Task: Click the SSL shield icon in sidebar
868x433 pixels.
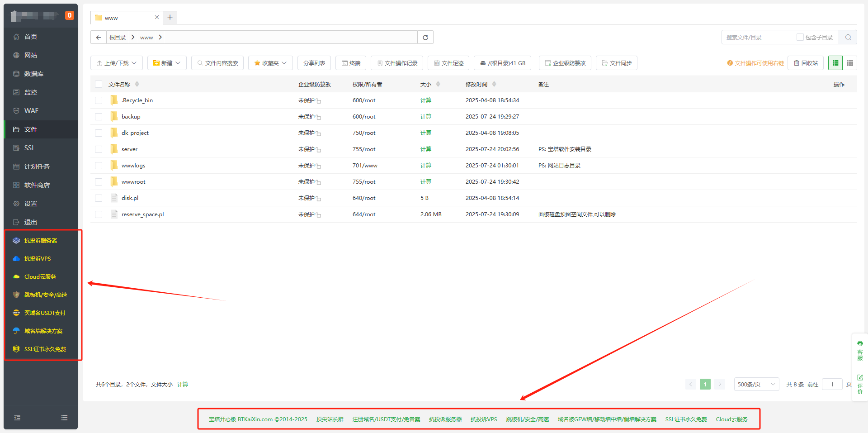Action: coord(16,148)
